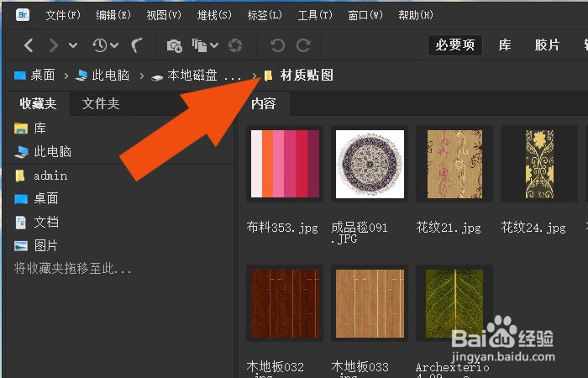Open the 文件(F) menu

[63, 15]
